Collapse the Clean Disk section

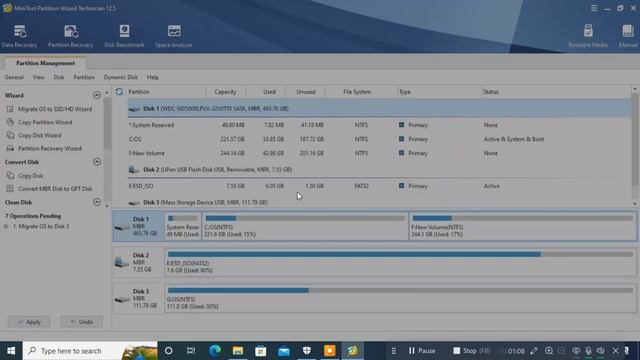[97, 202]
